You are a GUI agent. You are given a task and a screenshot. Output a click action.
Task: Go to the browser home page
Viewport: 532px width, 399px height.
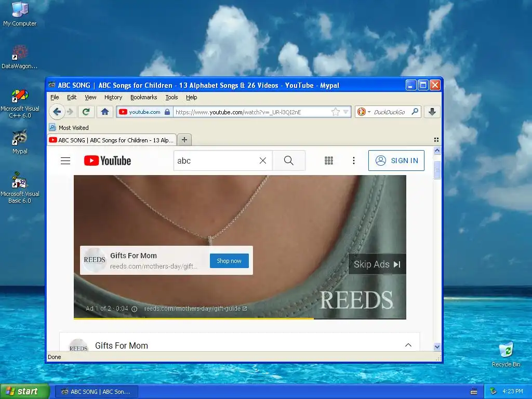[105, 112]
